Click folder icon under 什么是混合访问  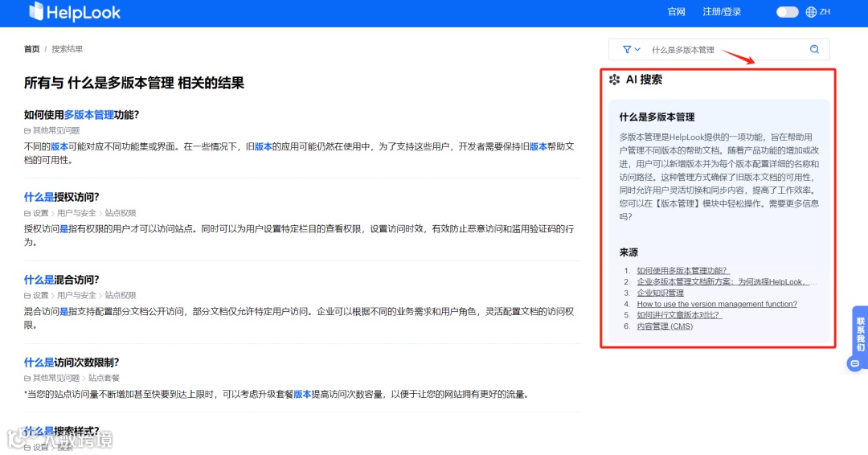[27, 296]
